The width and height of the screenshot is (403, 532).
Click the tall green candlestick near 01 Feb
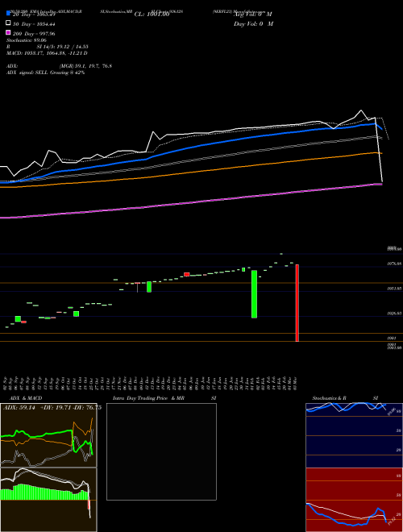pyautogui.click(x=254, y=294)
